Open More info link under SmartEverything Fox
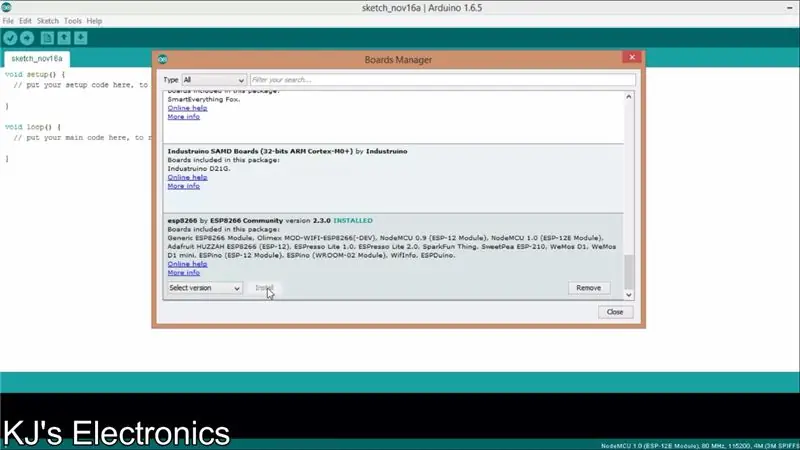 pos(184,117)
